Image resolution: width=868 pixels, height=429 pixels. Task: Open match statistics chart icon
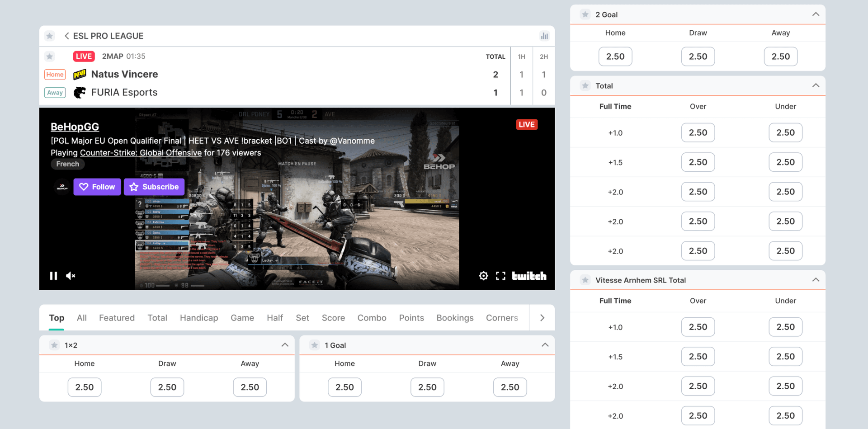[544, 36]
